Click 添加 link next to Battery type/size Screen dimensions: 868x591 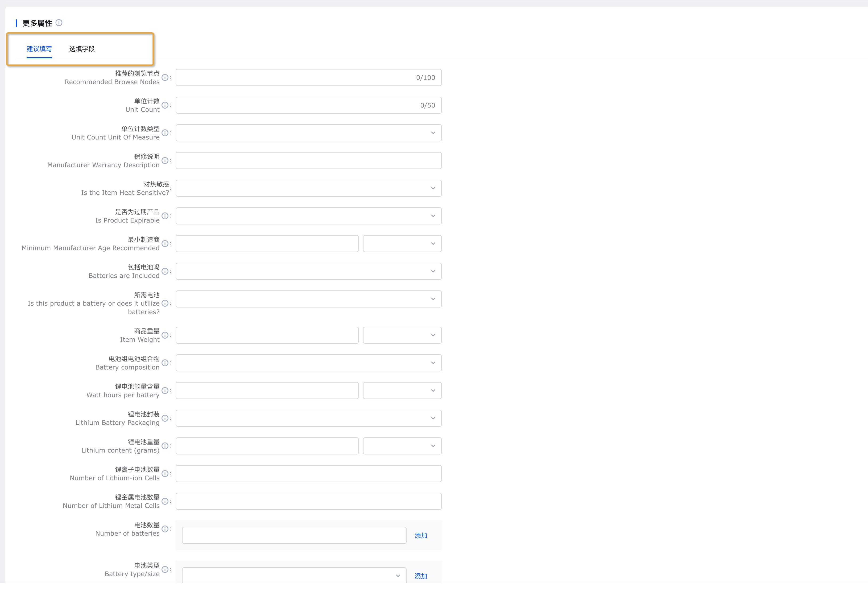pos(420,576)
